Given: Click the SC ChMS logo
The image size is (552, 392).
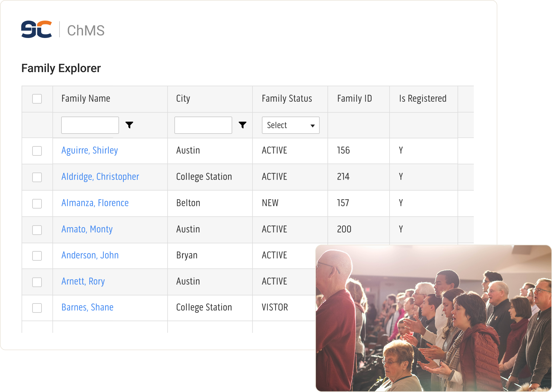Looking at the screenshot, I should pyautogui.click(x=63, y=30).
